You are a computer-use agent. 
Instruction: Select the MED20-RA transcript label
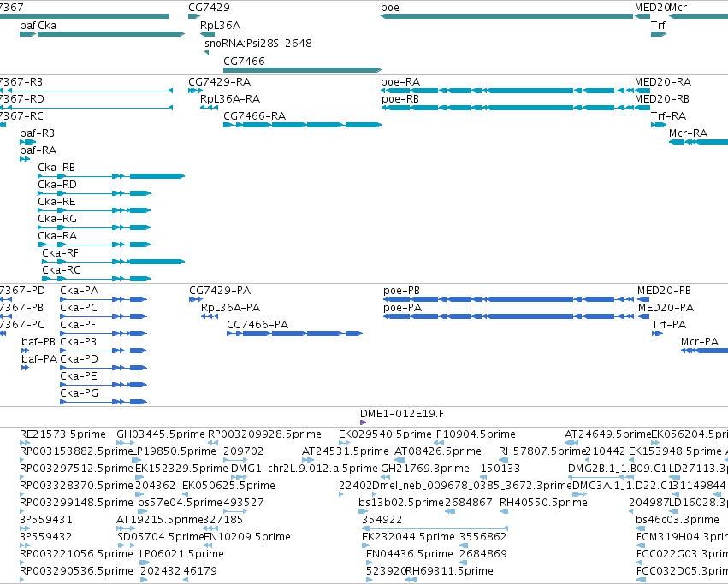pos(663,82)
